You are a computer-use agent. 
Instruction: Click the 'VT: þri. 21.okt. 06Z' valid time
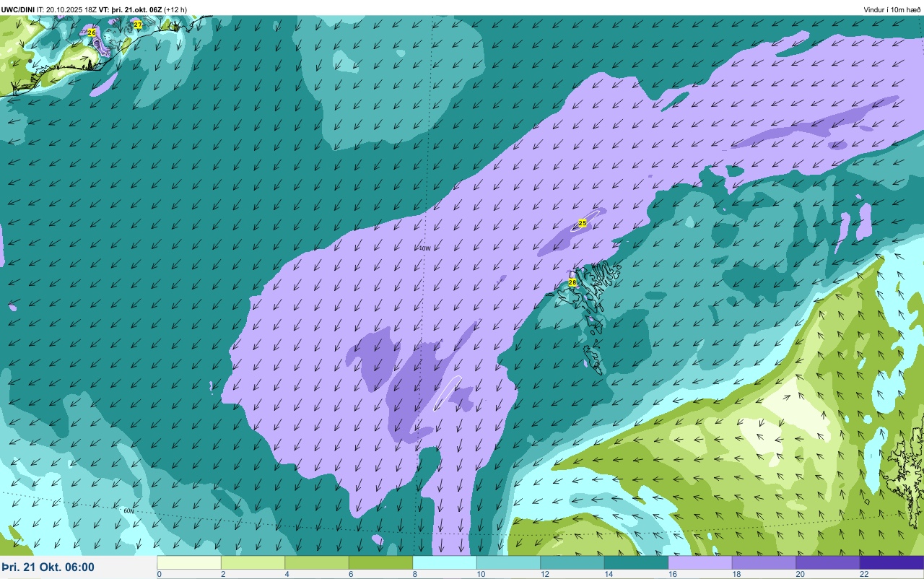tap(131, 9)
